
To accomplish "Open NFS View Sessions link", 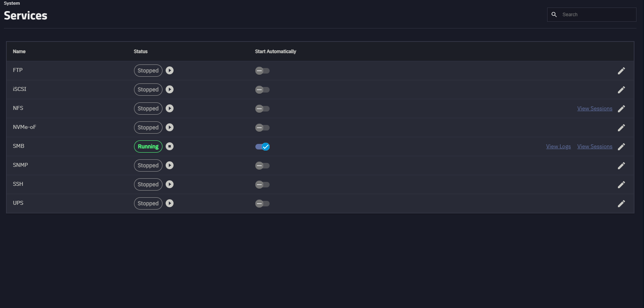I will point(595,109).
